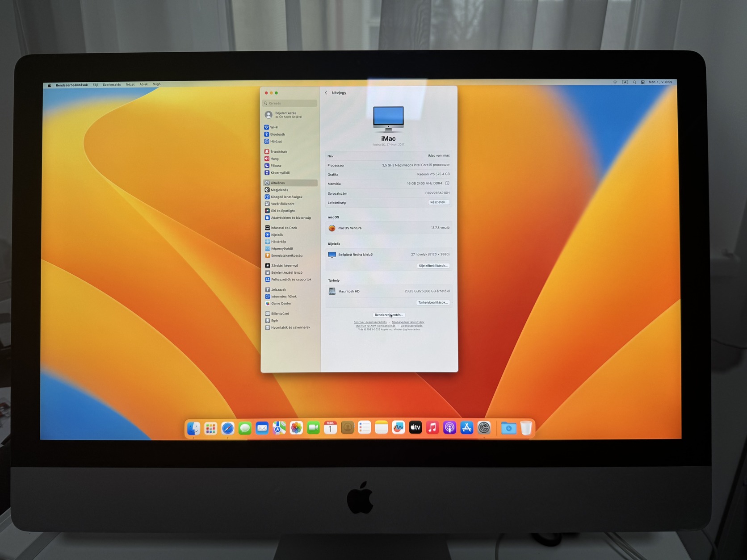Viewport: 747px width, 560px height.
Task: Open the Music app in the Dock
Action: point(432,428)
